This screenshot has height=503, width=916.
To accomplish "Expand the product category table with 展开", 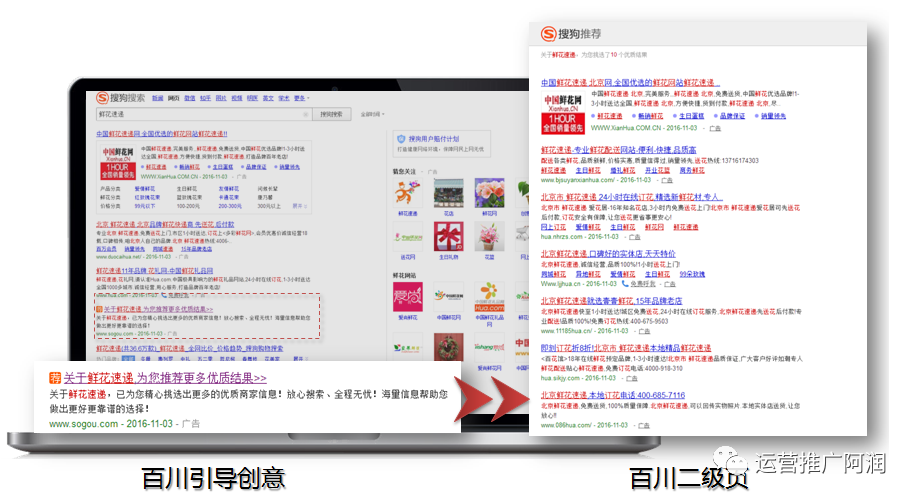I will 299,206.
